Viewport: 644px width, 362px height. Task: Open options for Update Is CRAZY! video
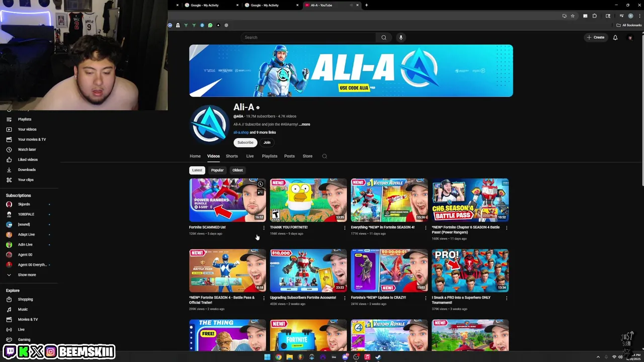point(425,298)
